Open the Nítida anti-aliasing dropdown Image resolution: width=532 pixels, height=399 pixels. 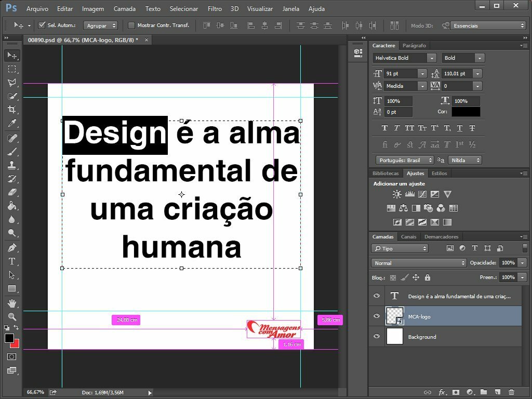click(464, 160)
